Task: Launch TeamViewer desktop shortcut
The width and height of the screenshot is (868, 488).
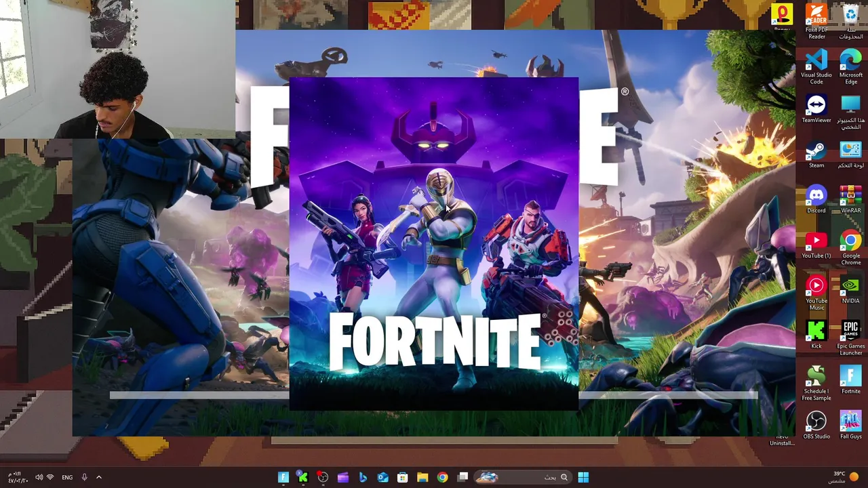Action: [816, 109]
